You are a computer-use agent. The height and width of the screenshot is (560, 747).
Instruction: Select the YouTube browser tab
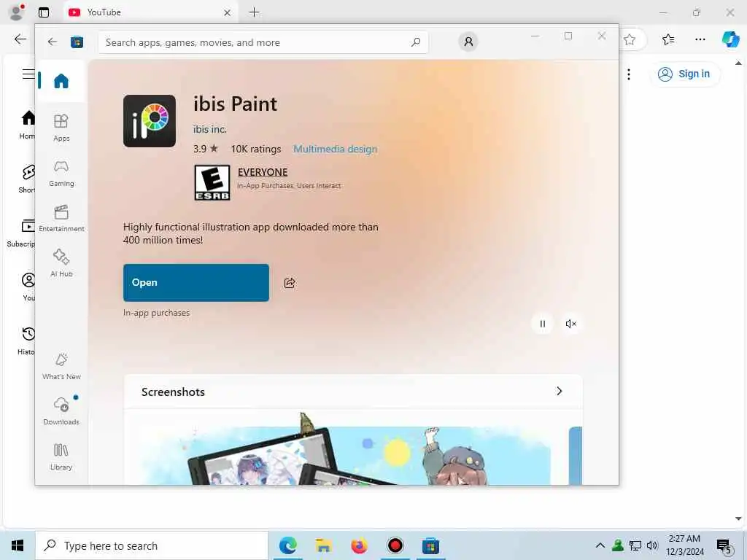click(x=149, y=12)
